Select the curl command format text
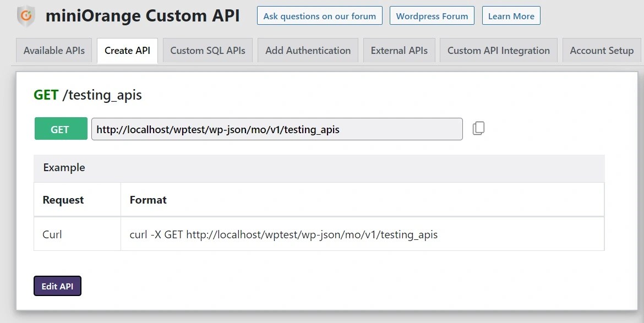Image resolution: width=644 pixels, height=323 pixels. click(283, 234)
